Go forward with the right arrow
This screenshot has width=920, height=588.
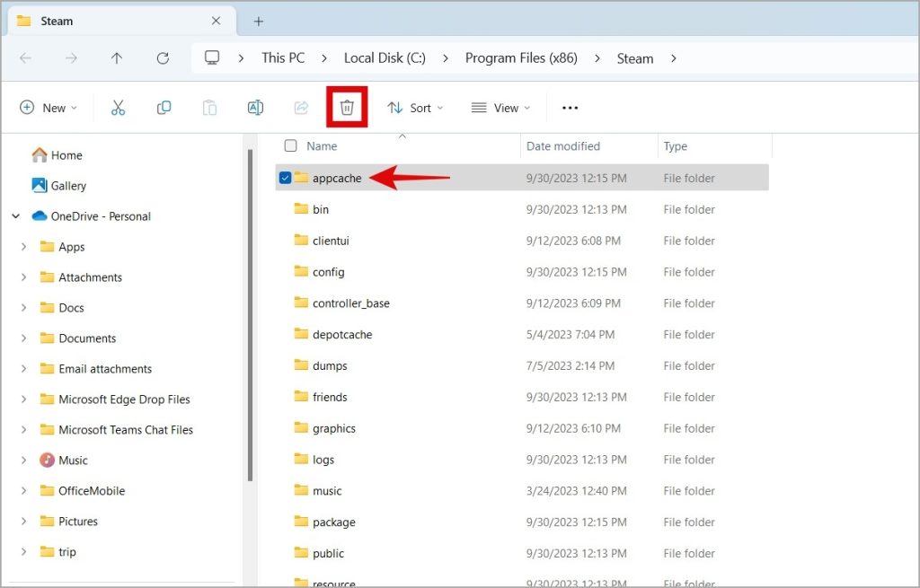pos(71,58)
